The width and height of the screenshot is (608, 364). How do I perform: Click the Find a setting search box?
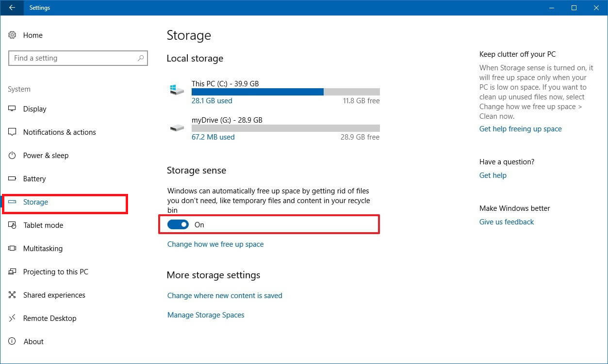tap(73, 58)
